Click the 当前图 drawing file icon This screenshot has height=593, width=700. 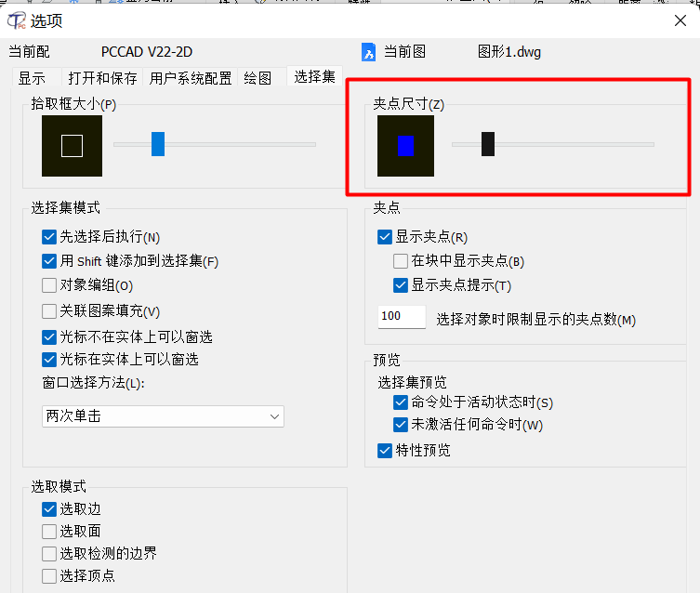pos(368,52)
